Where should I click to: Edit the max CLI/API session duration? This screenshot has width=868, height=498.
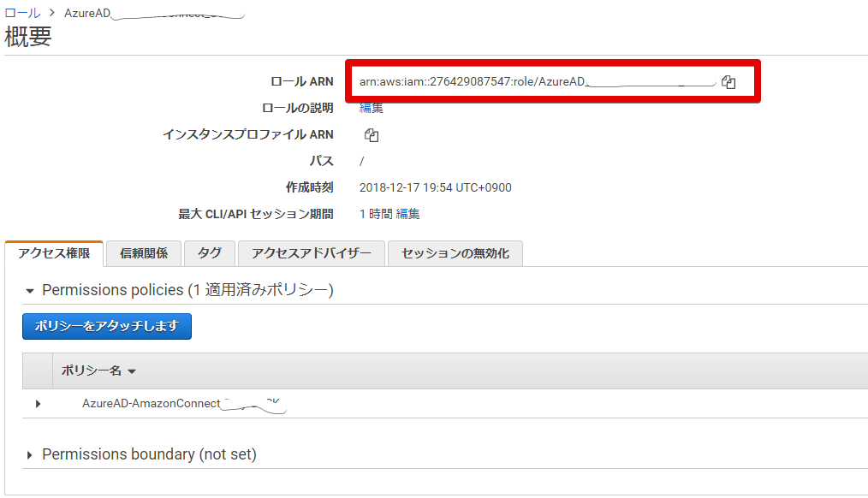[408, 214]
